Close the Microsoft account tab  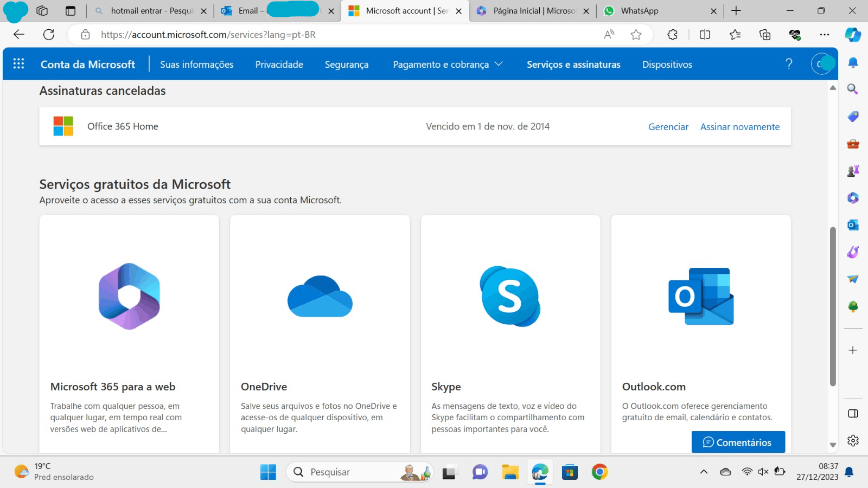(459, 11)
